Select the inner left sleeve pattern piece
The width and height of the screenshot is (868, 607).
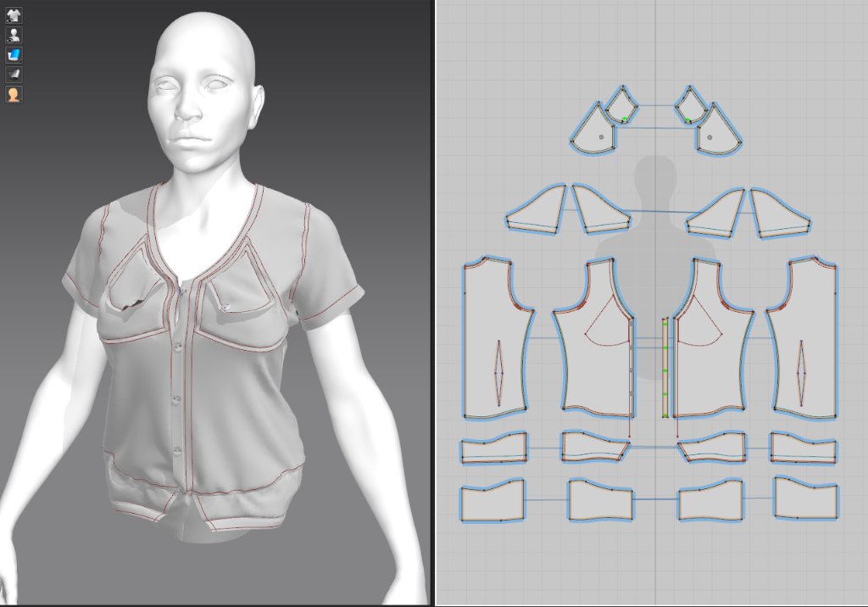click(x=599, y=210)
